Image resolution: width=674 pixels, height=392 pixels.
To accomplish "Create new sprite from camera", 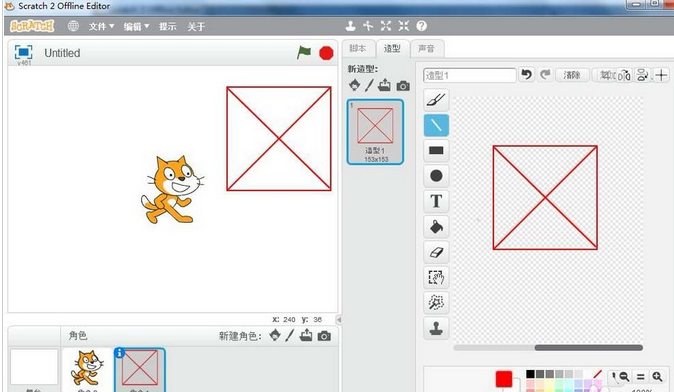I will coord(324,336).
